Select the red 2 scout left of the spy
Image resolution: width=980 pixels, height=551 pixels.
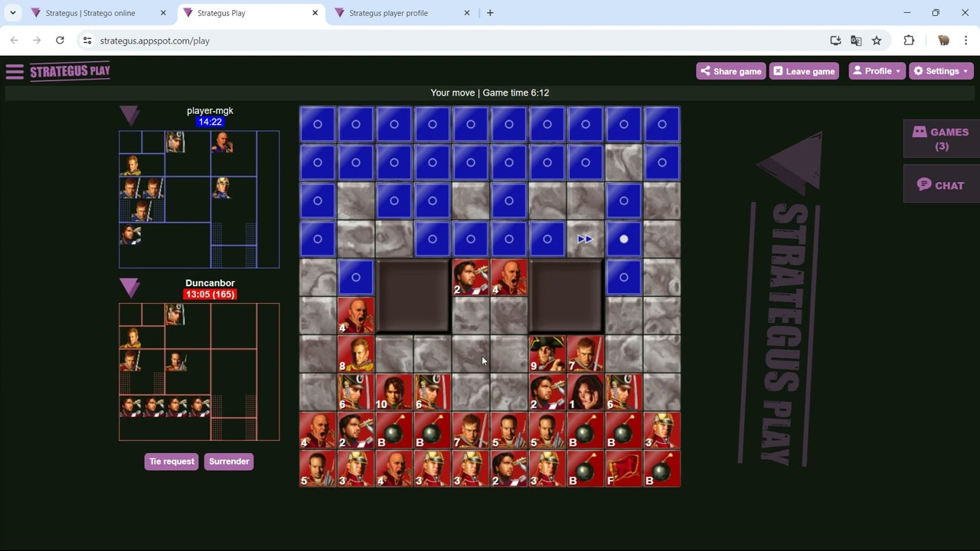tap(547, 392)
